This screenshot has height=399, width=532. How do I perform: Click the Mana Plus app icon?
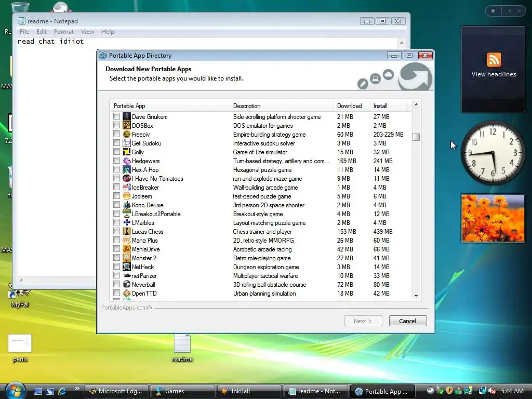pyautogui.click(x=127, y=240)
